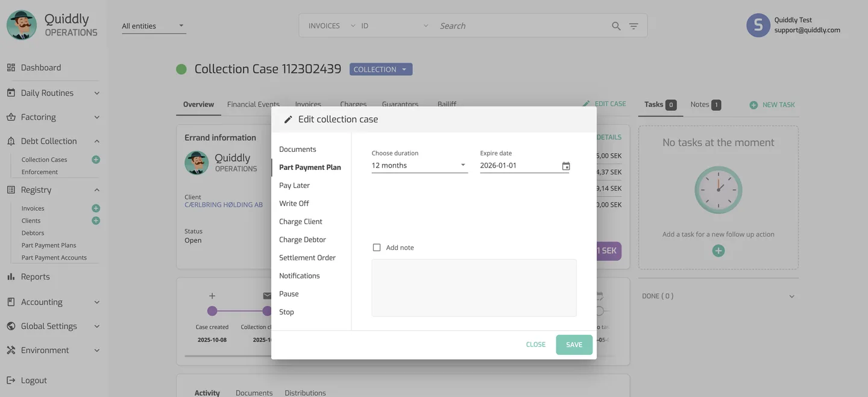
Task: Expand the DONE tasks section
Action: click(791, 296)
